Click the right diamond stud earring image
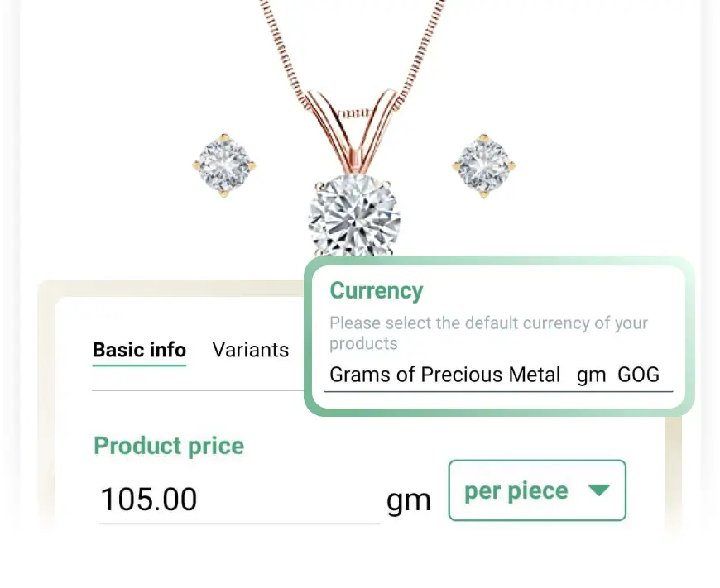 (x=484, y=165)
